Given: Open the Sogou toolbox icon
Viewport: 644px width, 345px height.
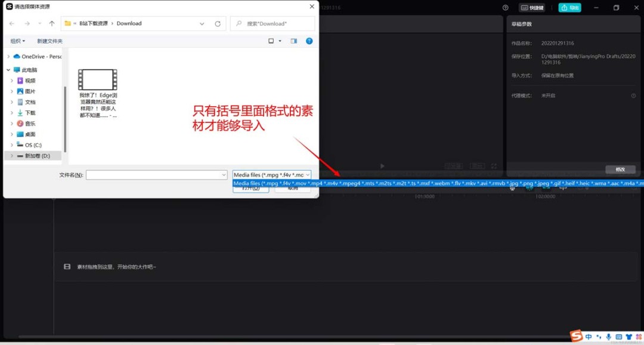Looking at the screenshot, I should (639, 337).
